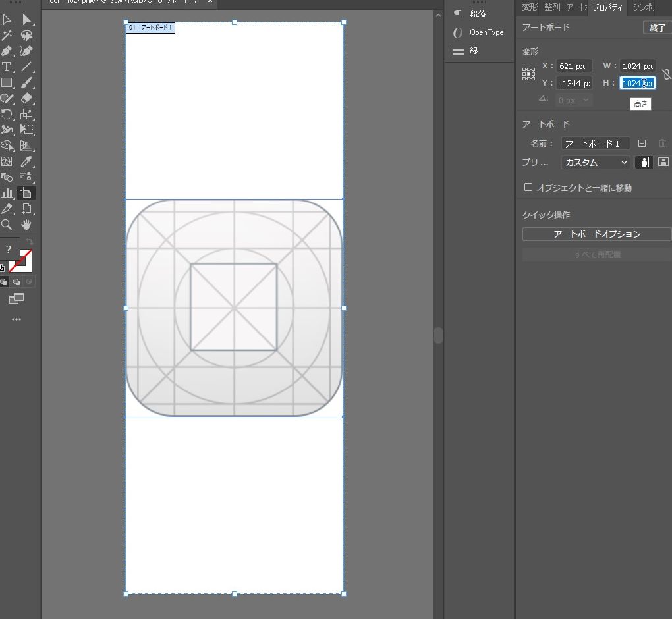Screen dimensions: 672x619
Task: Select the Magic Wand tool
Action: 7,36
